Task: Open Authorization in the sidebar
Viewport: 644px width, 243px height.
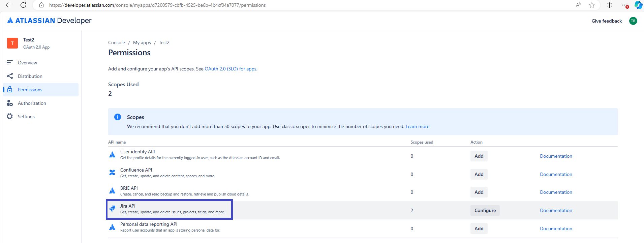Action: pyautogui.click(x=32, y=103)
